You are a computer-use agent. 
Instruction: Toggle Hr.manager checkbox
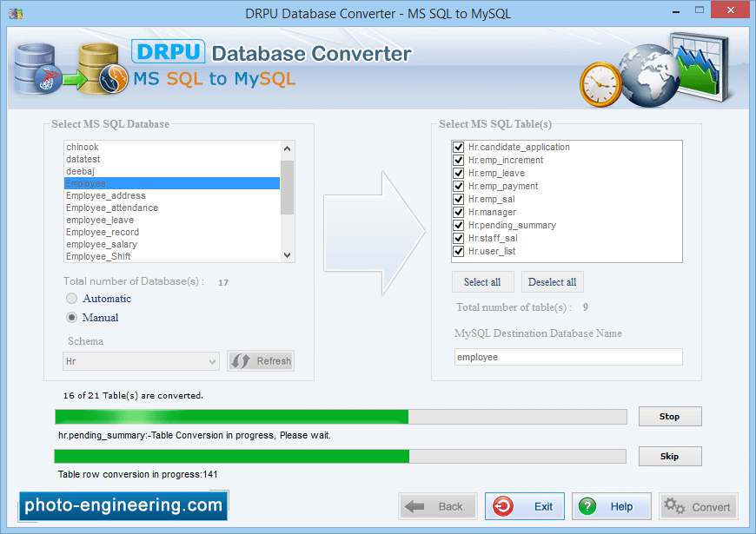[459, 212]
